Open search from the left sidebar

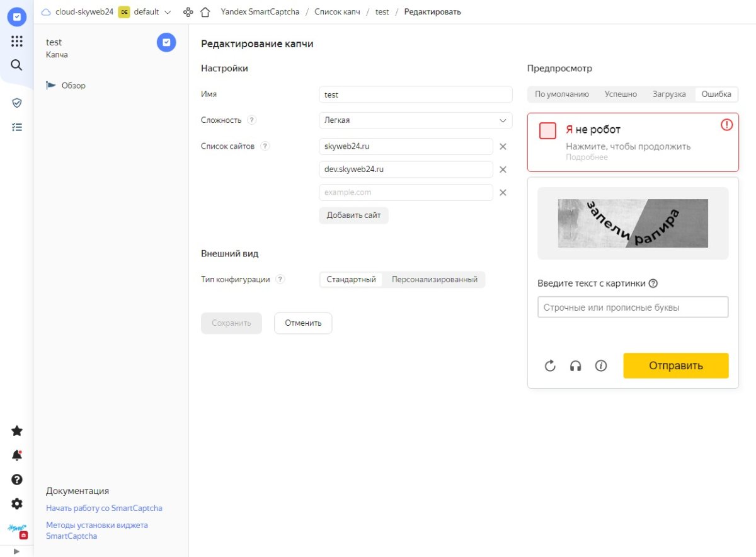pos(16,64)
